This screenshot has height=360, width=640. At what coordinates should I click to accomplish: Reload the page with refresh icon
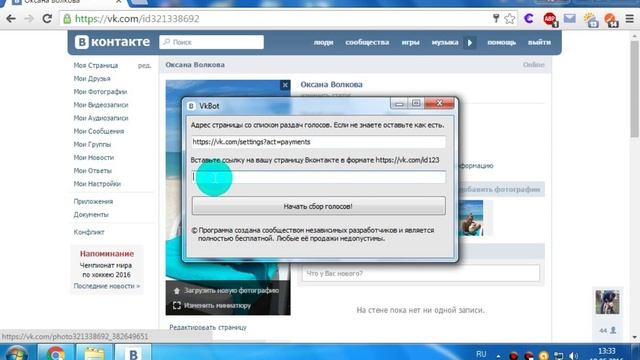47,19
